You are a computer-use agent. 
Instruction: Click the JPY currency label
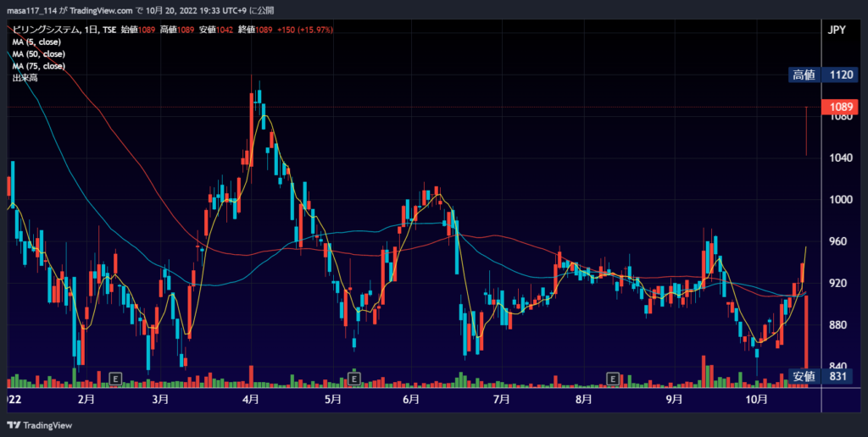[837, 30]
